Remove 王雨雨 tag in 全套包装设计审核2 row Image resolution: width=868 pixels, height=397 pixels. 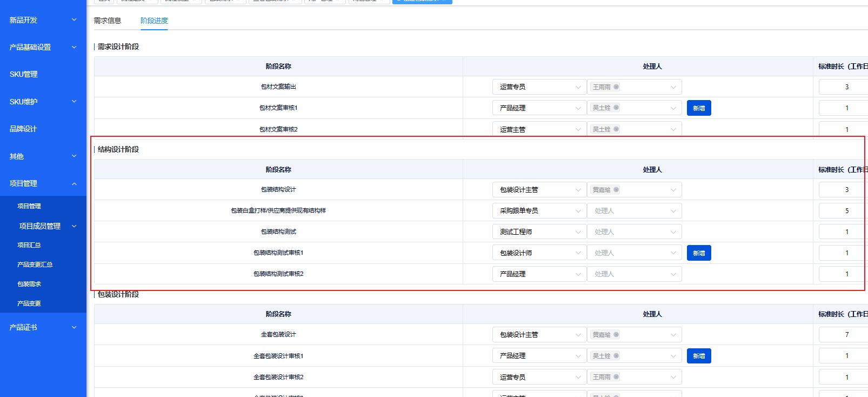tap(616, 377)
